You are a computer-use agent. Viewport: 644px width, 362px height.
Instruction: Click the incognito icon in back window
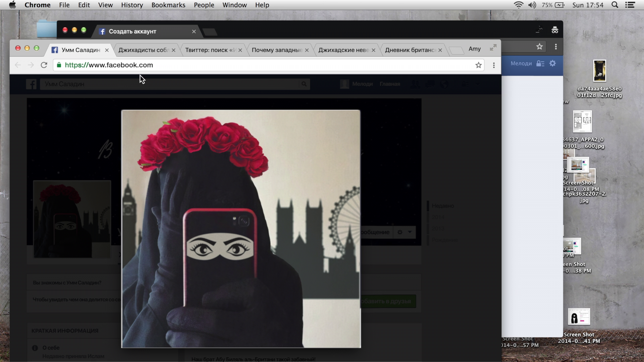point(555,30)
